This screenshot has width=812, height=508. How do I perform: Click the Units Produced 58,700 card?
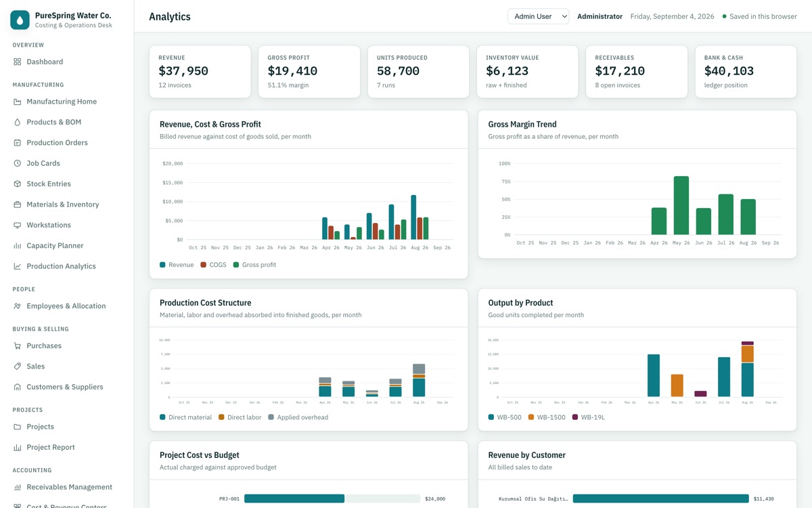click(x=418, y=72)
